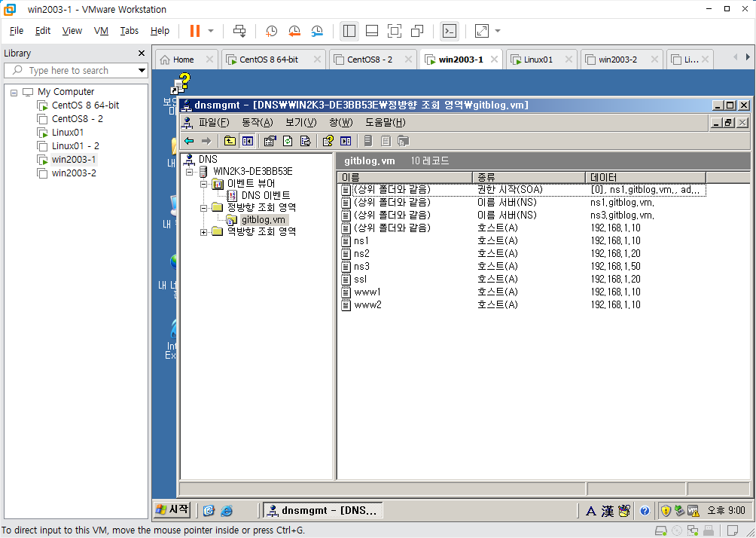
Task: Go up one level with folder icon
Action: pos(230,141)
